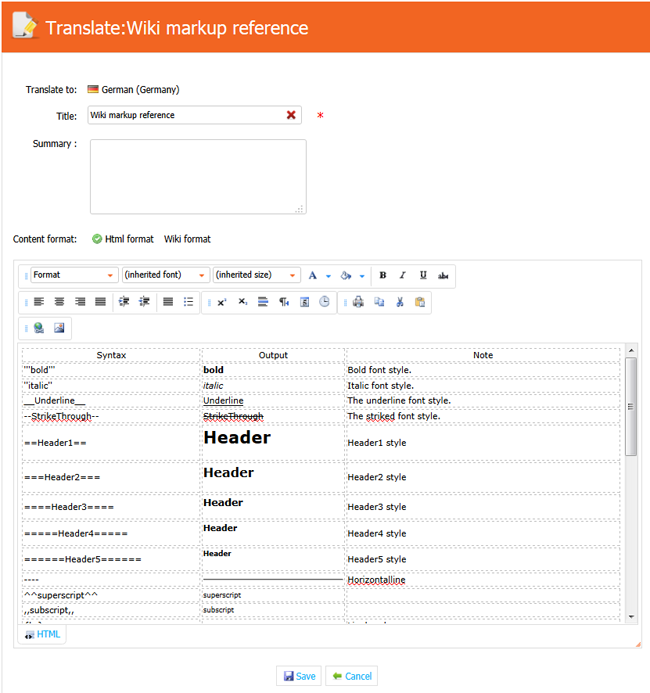Click the paragraph mark icon
Screen dimensions: 650x693
point(284,302)
